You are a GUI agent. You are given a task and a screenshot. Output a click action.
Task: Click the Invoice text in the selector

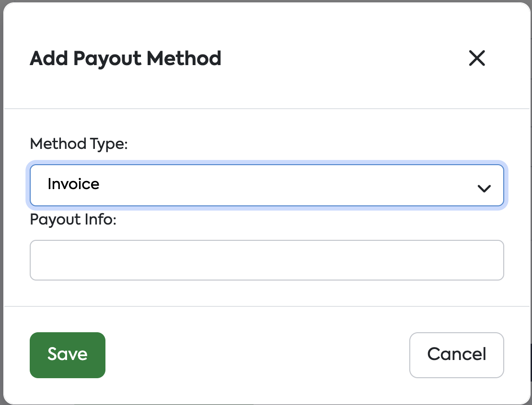coord(73,184)
